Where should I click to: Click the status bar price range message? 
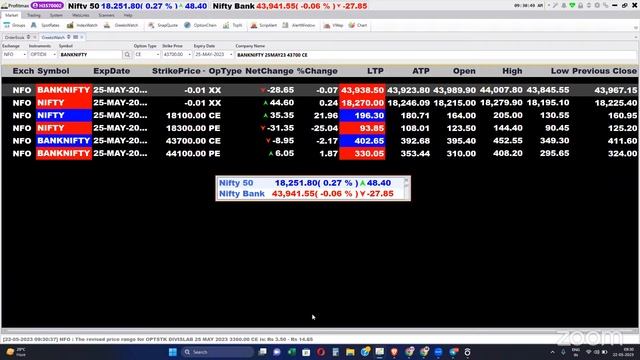[158, 339]
